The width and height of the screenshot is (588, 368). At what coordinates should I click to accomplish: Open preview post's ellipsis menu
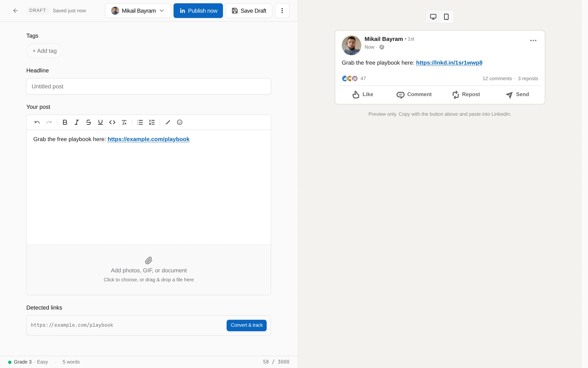pos(533,40)
